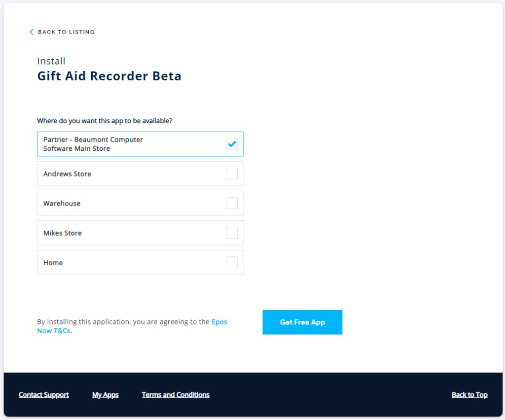Viewport: 505px width, 420px height.
Task: Click the 'Mikes Store' row label
Action: point(63,233)
